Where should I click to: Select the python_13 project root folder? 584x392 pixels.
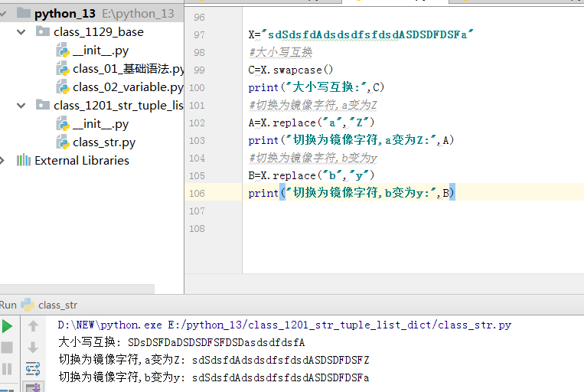click(65, 14)
